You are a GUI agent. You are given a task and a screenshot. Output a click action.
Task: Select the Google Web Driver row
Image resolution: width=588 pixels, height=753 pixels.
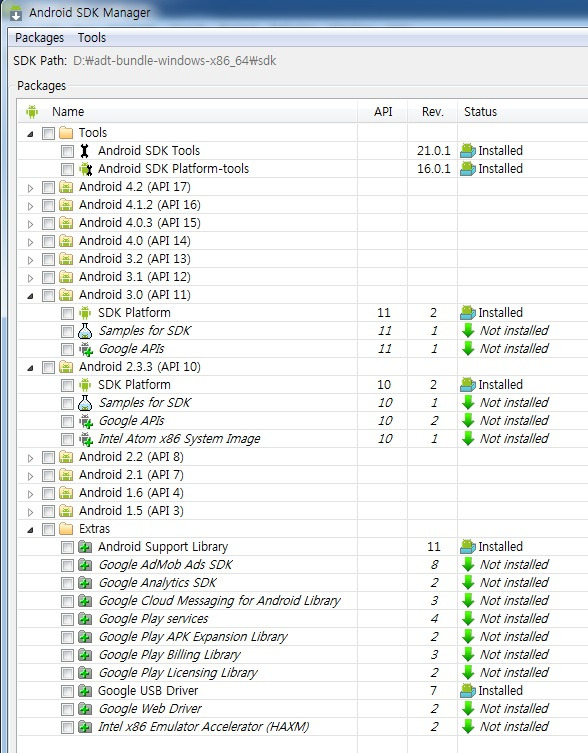click(303, 709)
